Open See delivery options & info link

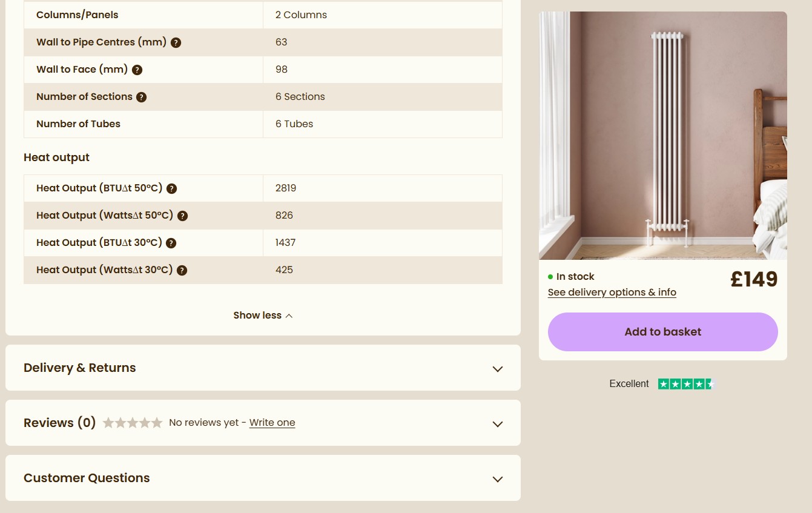click(612, 293)
